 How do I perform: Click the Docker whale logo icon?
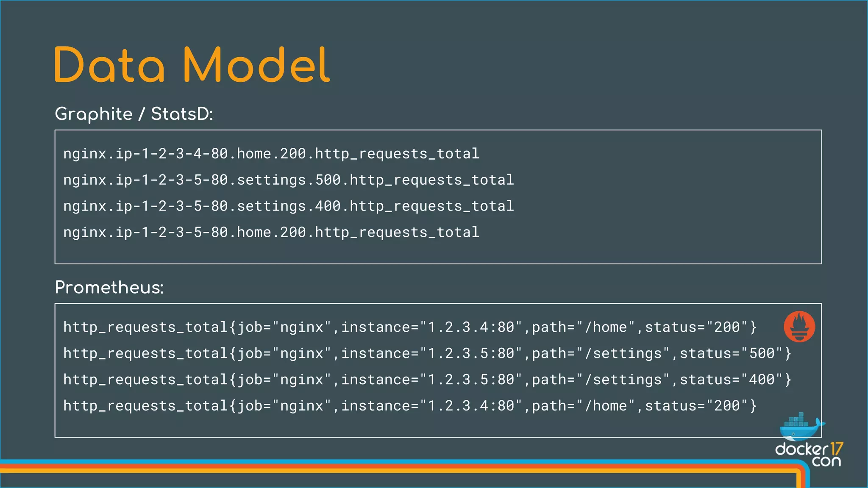click(802, 426)
